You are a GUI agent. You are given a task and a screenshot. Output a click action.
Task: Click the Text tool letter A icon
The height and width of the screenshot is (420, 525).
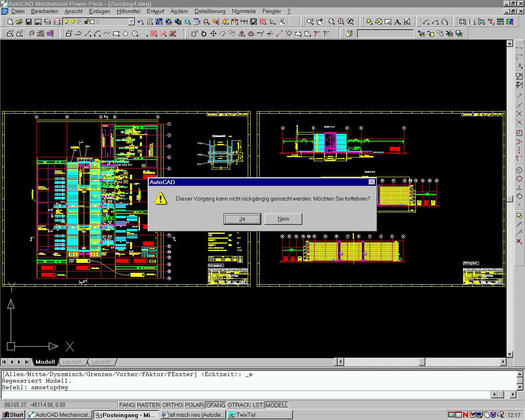tap(397, 21)
